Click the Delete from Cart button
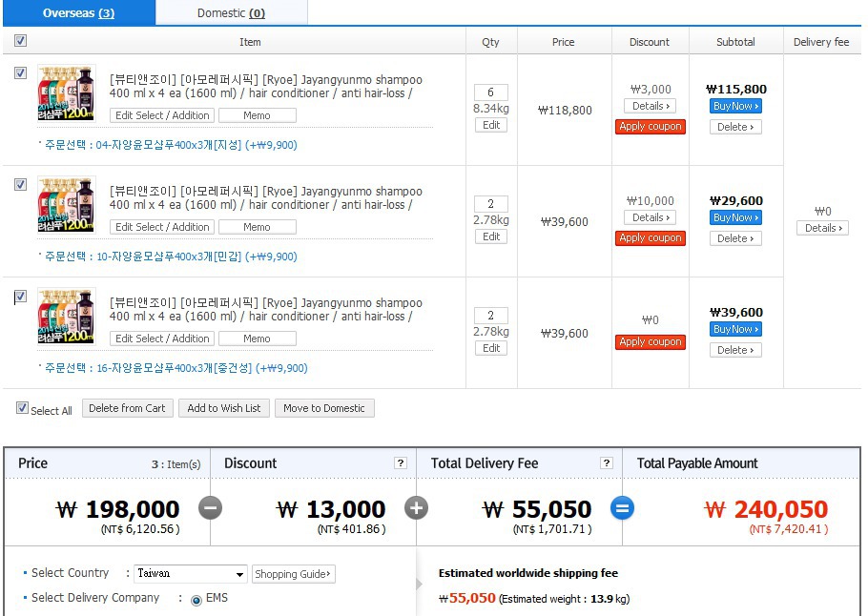 coord(127,408)
